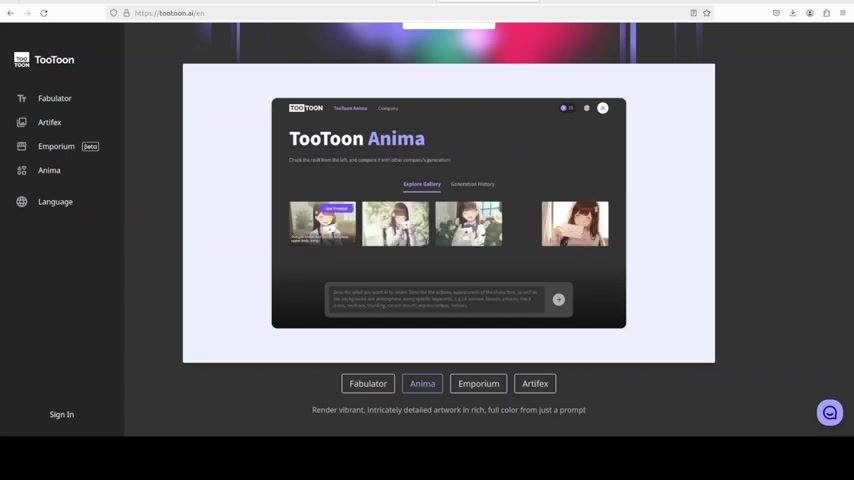Select the Anima feature button below preview
854x480 pixels.
[423, 384]
